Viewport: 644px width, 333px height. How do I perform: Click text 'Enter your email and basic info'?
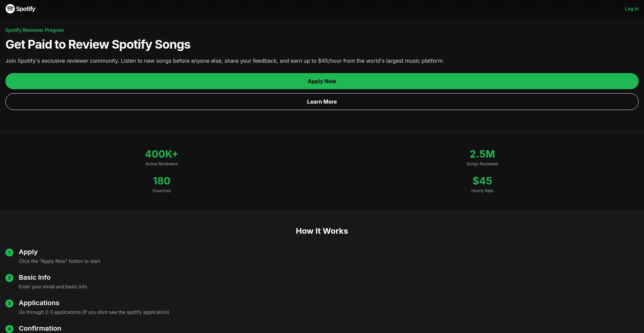point(53,287)
